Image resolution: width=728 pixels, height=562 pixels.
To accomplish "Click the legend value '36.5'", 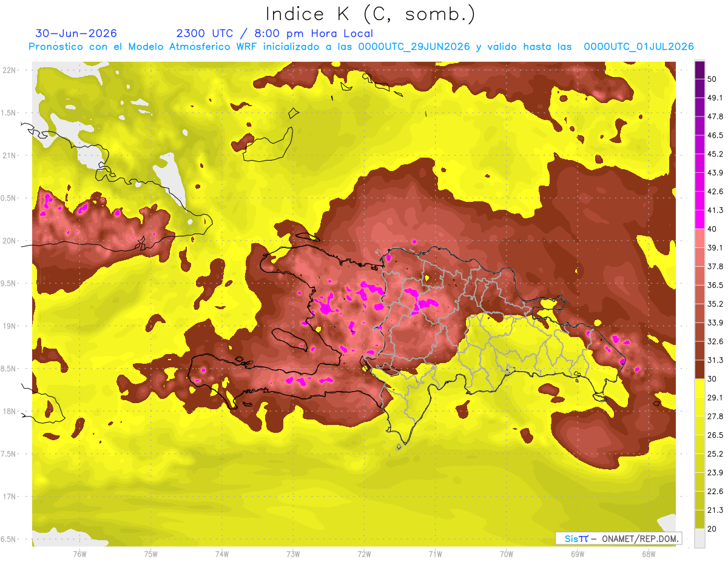I will click(716, 285).
